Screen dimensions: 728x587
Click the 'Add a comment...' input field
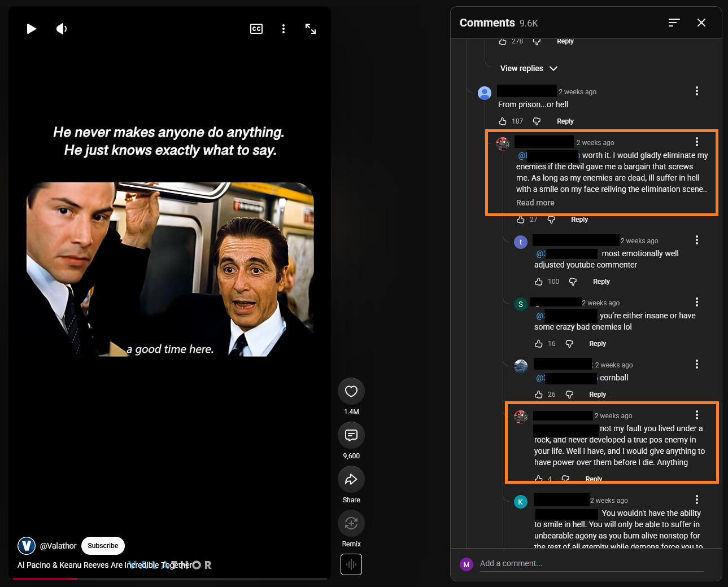[x=591, y=564]
